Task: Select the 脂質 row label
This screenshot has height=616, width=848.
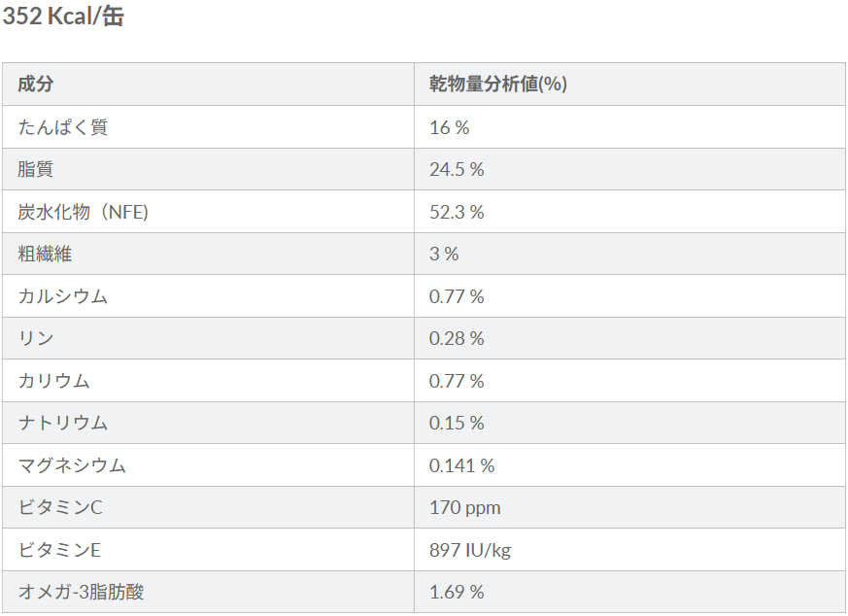Action: 35,169
